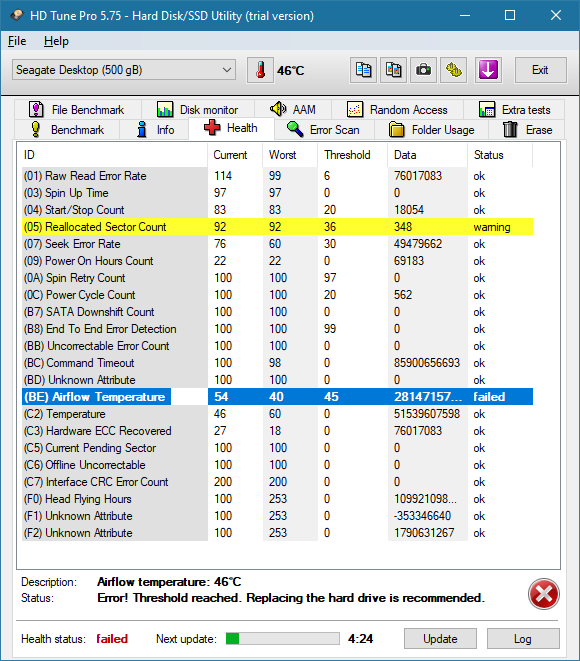
Task: Select the Spin Retry Count row
Action: (277, 278)
